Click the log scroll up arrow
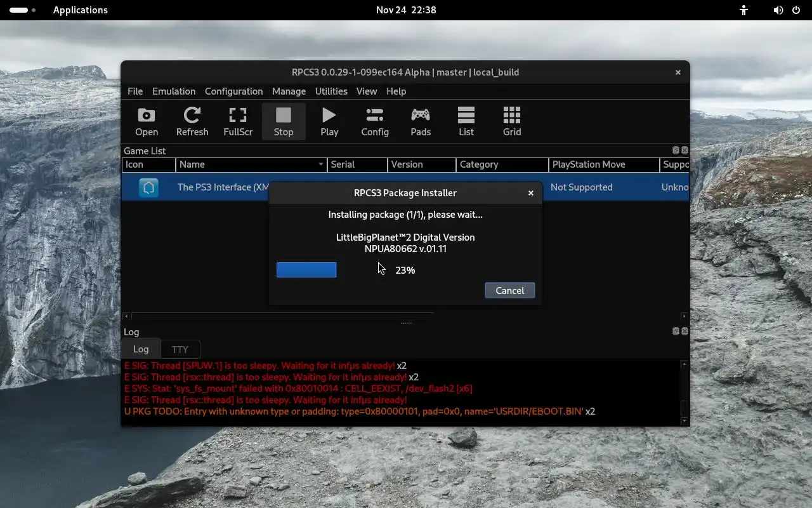 tap(684, 364)
